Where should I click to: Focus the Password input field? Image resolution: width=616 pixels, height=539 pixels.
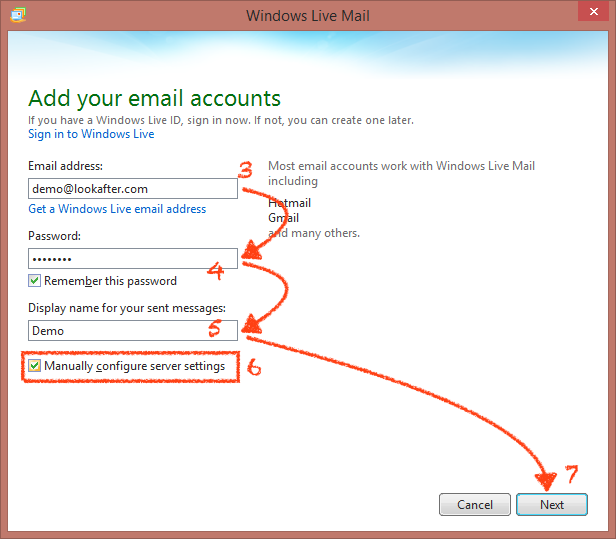point(132,259)
